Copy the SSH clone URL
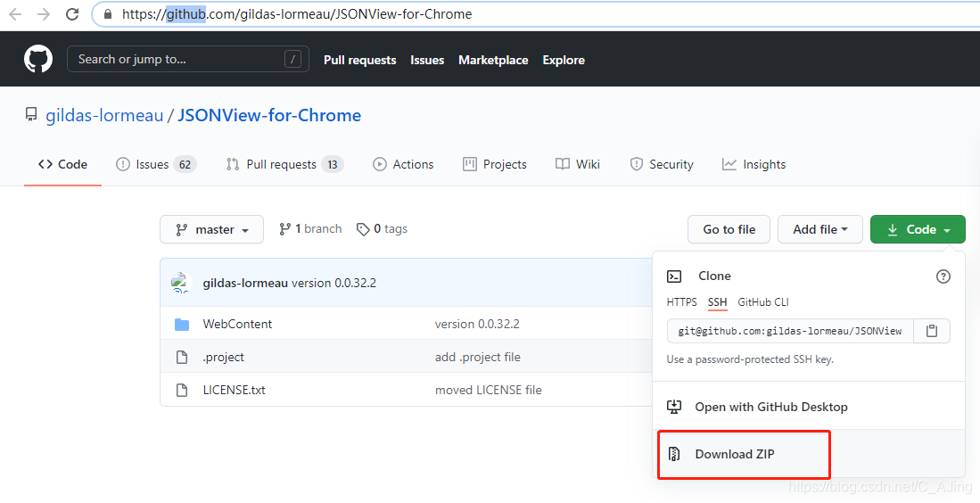This screenshot has width=980, height=503. click(932, 331)
